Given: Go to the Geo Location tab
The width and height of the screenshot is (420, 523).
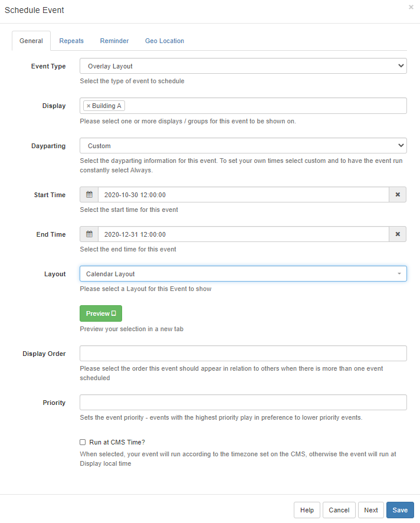Looking at the screenshot, I should coord(165,41).
